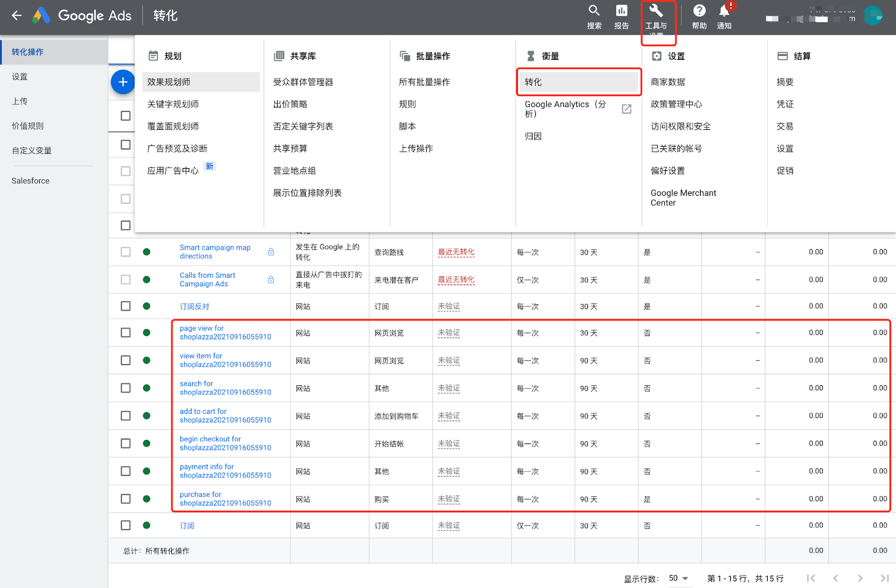The image size is (896, 588).
Task: Select the begin checkout row checkbox
Action: 125,444
